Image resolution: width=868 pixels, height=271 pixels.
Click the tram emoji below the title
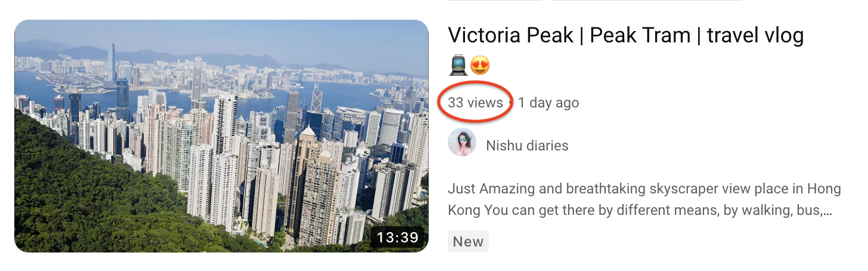click(457, 64)
